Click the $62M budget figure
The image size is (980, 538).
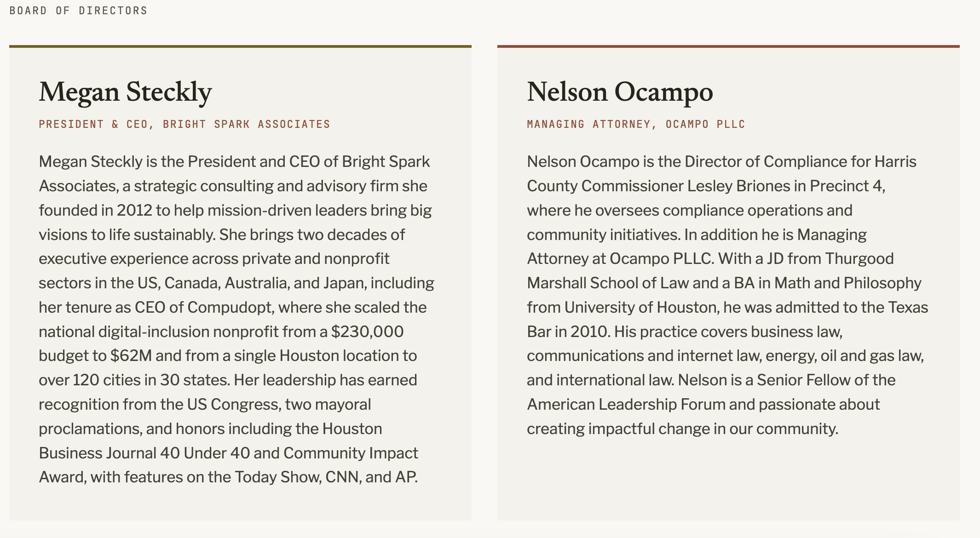point(131,356)
